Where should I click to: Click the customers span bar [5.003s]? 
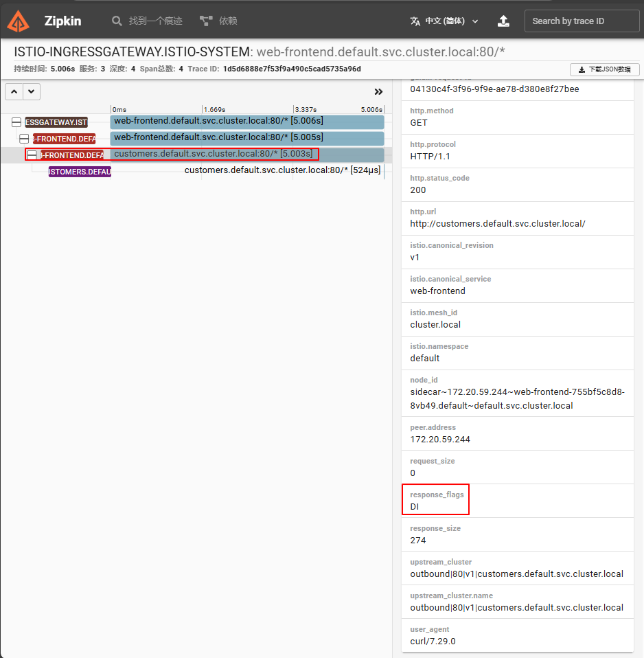pyautogui.click(x=247, y=155)
